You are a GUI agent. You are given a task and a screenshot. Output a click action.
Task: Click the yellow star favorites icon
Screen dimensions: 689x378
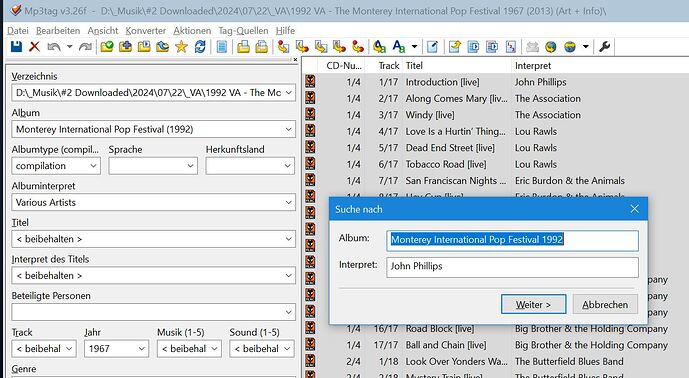[x=181, y=47]
